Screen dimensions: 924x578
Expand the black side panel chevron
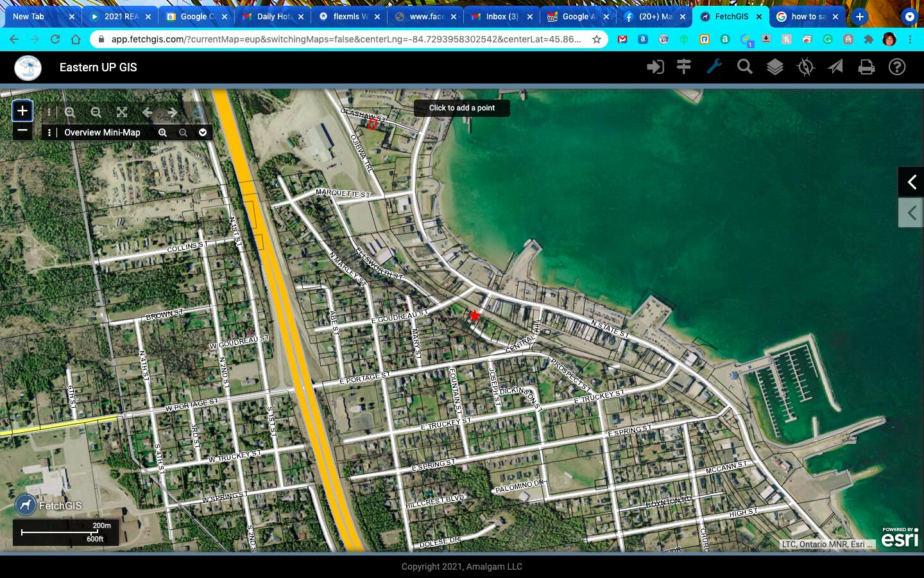[911, 182]
